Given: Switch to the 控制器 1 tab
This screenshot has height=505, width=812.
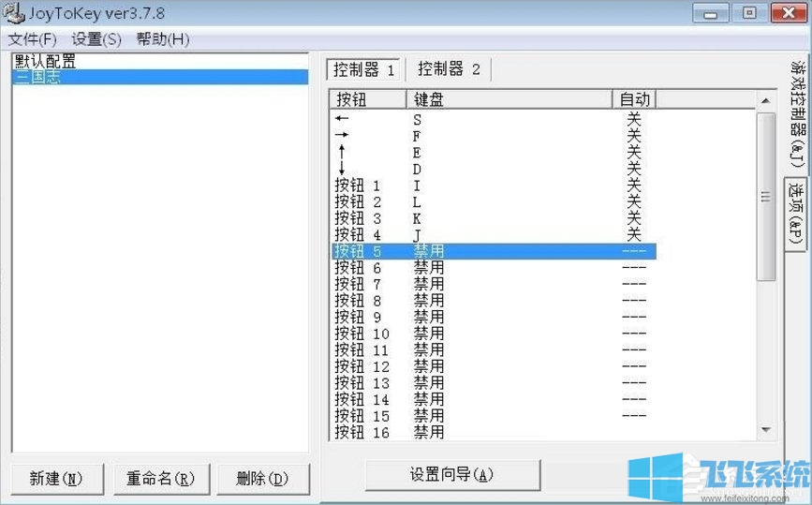Looking at the screenshot, I should tap(363, 69).
